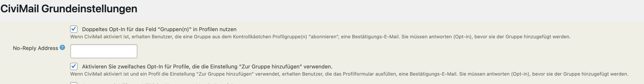
Task: Disable the zweifaches Opt-In für Profile checkbox
Action: [x=74, y=66]
